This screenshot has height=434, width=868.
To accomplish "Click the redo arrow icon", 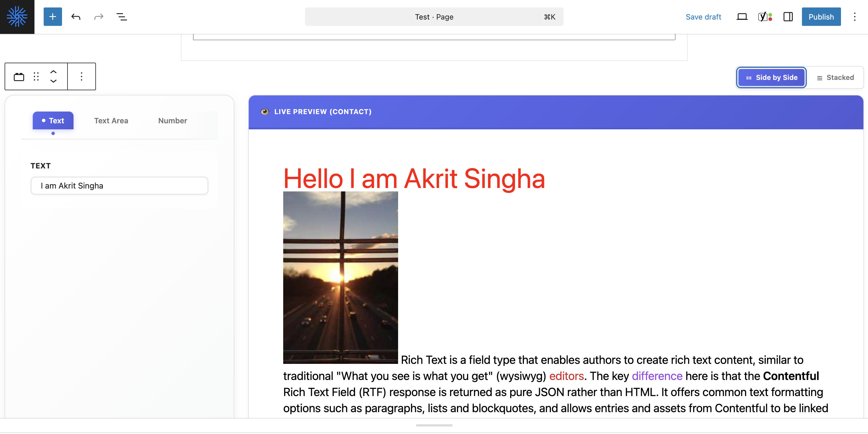I will [99, 16].
